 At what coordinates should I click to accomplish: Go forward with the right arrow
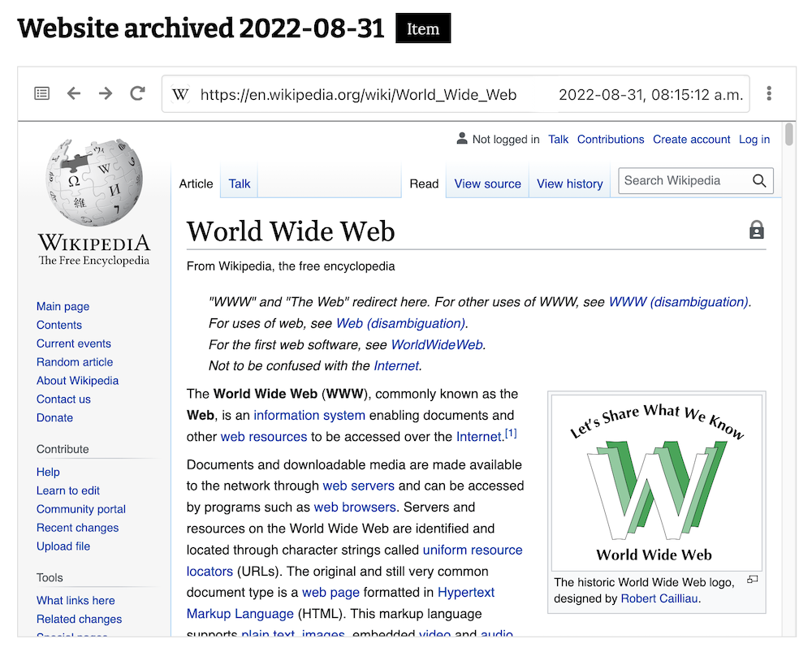tap(106, 93)
